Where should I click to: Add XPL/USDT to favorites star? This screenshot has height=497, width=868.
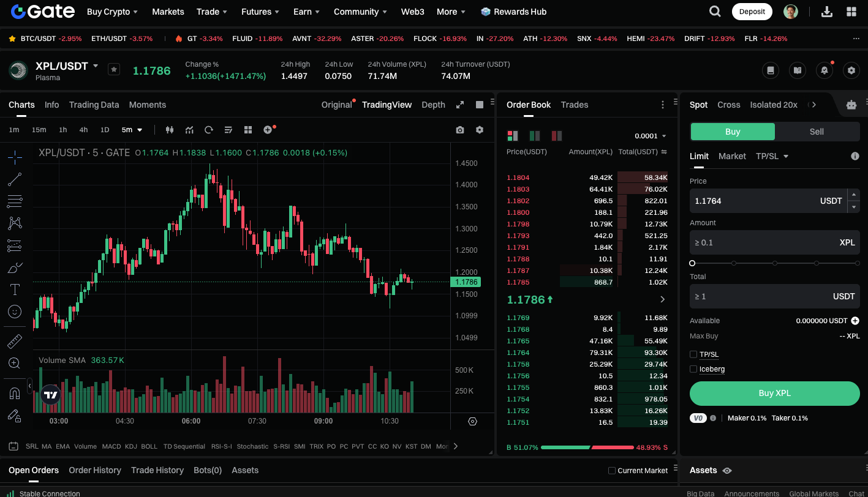[x=114, y=69]
